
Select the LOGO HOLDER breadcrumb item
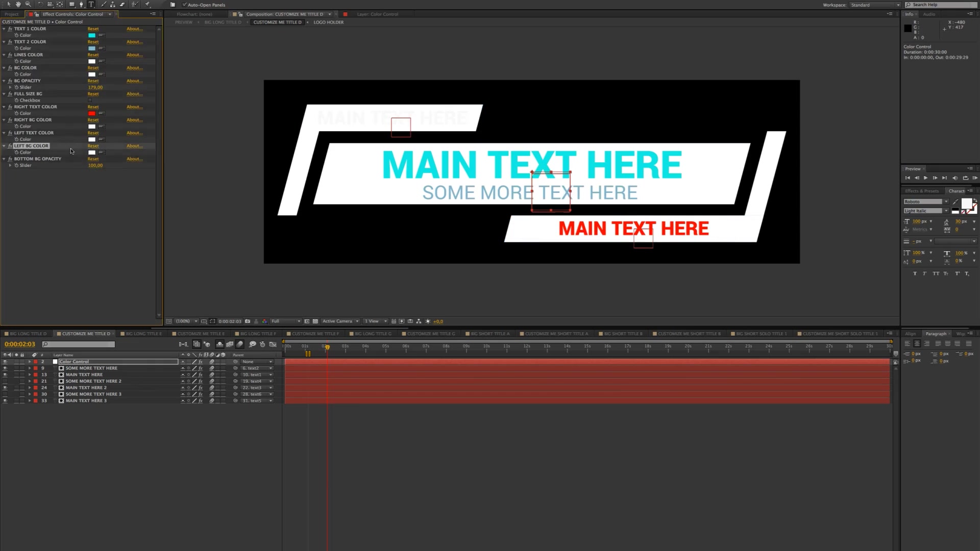[329, 22]
